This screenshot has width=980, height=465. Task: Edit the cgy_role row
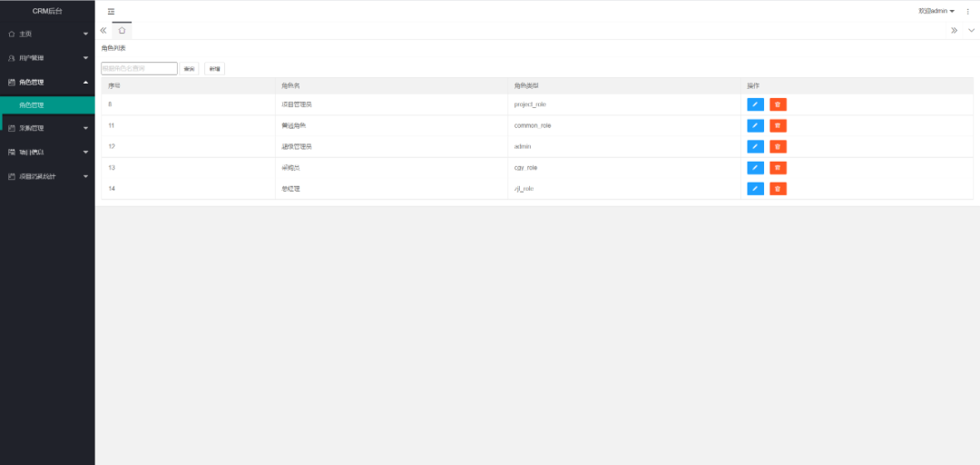click(755, 168)
